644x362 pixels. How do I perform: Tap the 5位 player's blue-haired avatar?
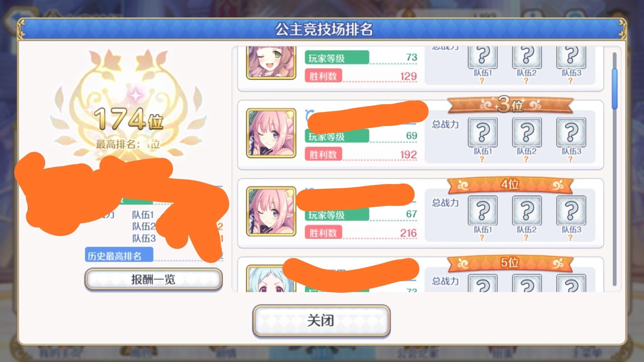pos(271,278)
